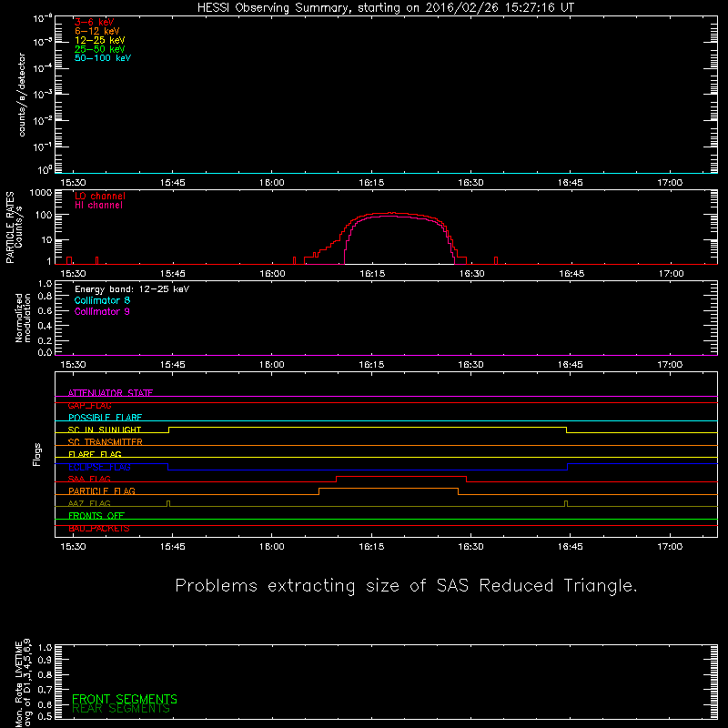Click the 16:00 tick label under the top spectrum panel
This screenshot has height=728, width=728.
click(x=271, y=183)
